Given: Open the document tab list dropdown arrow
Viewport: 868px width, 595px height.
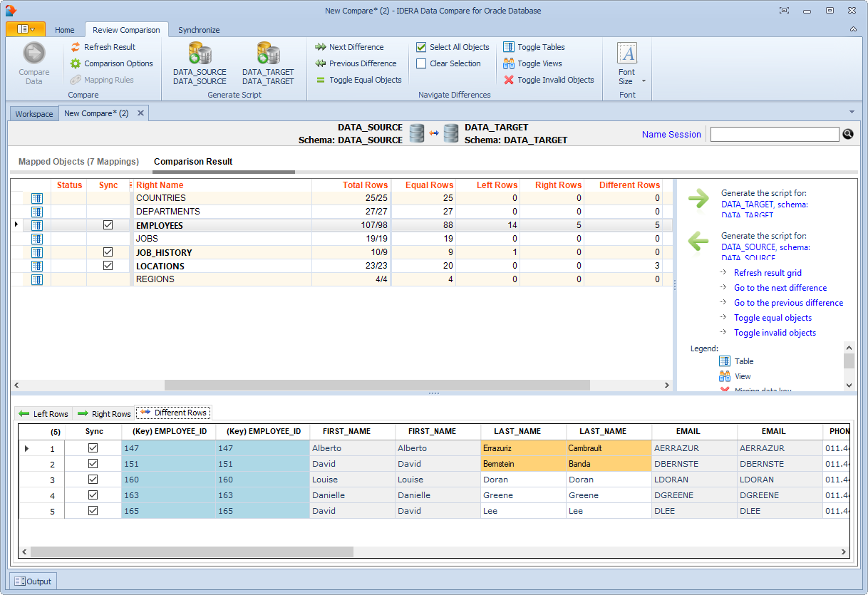Looking at the screenshot, I should click(852, 113).
